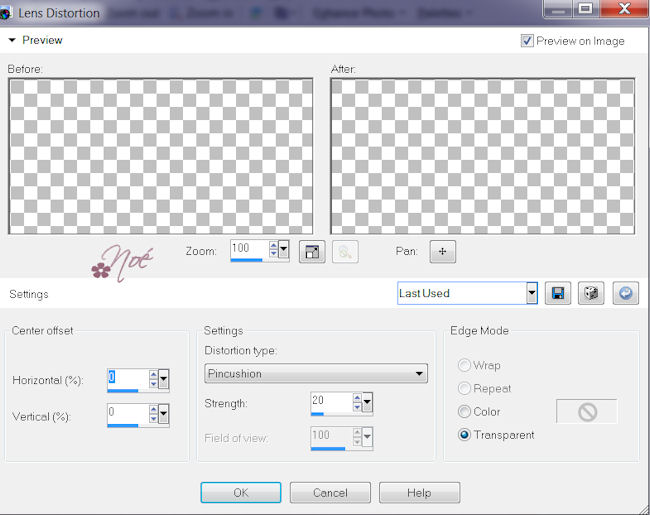Open the Zoom slider dropdown arrow
The width and height of the screenshot is (650, 515).
(284, 250)
